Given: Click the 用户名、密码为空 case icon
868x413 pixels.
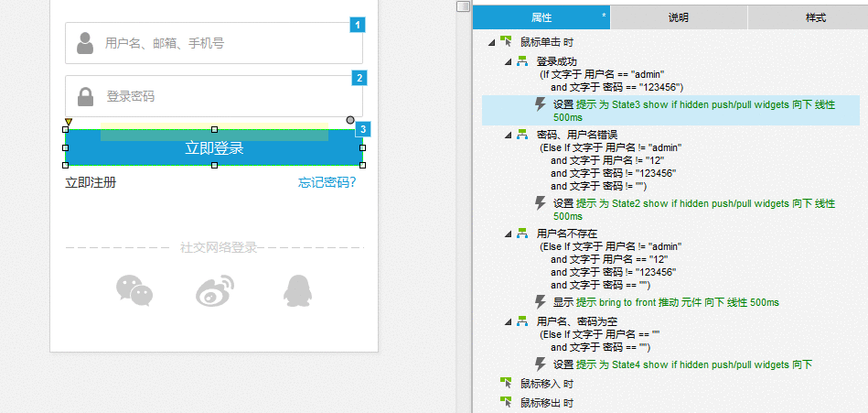Looking at the screenshot, I should pos(522,321).
